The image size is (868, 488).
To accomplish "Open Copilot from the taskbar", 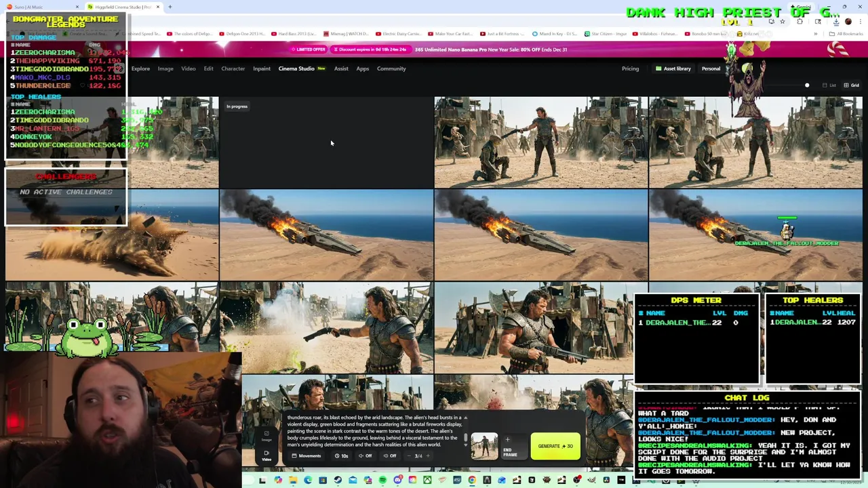I will [x=278, y=480].
